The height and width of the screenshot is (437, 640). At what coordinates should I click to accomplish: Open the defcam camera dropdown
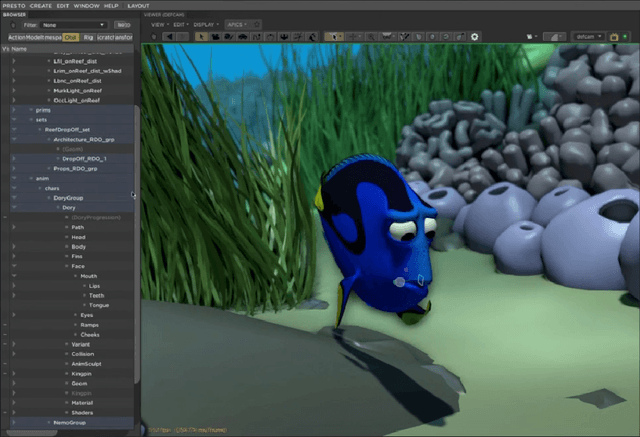coord(589,37)
